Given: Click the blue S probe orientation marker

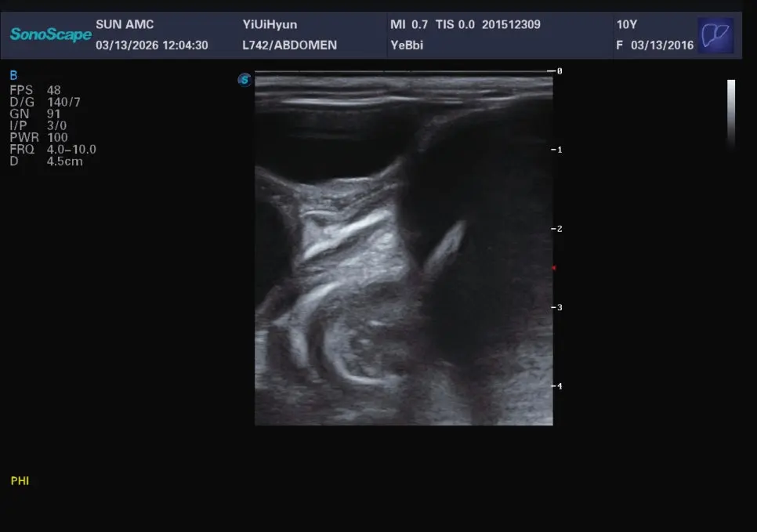Looking at the screenshot, I should pos(244,80).
